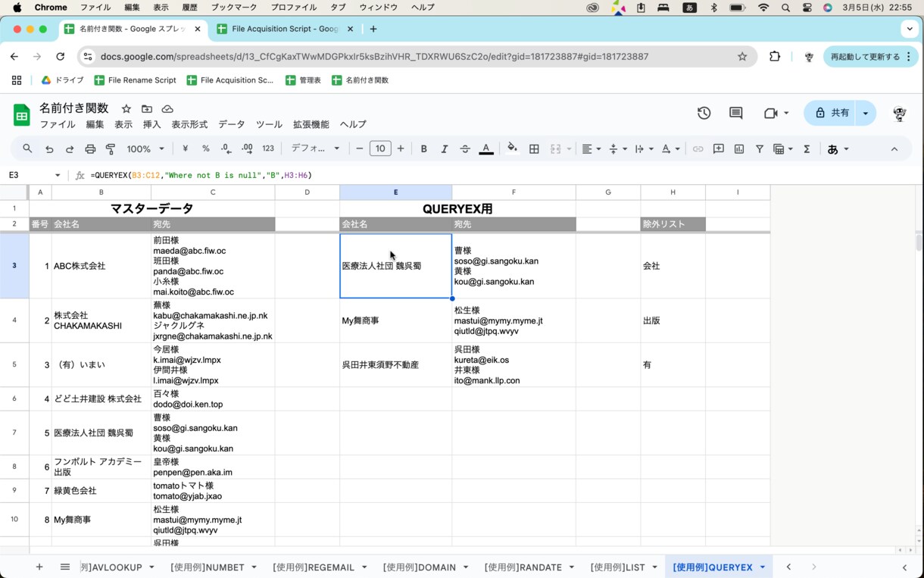This screenshot has width=924, height=578.
Task: Click the formula bar text
Action: point(201,175)
